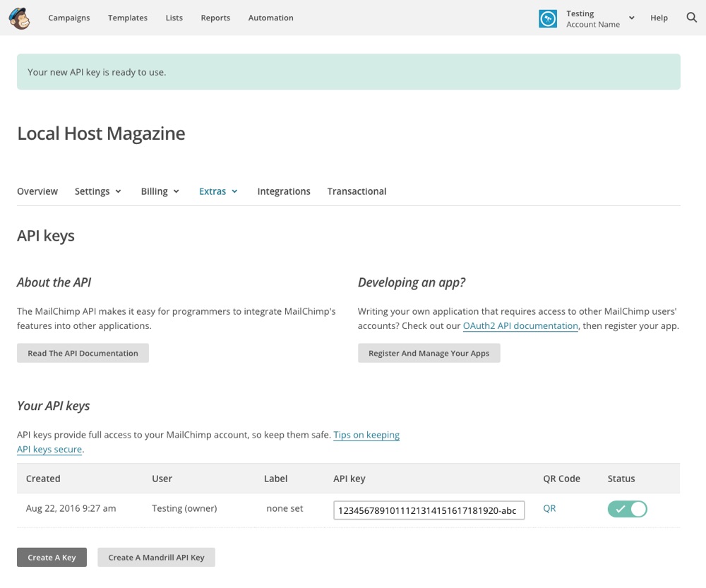Click the 'none set' label cell

point(285,509)
